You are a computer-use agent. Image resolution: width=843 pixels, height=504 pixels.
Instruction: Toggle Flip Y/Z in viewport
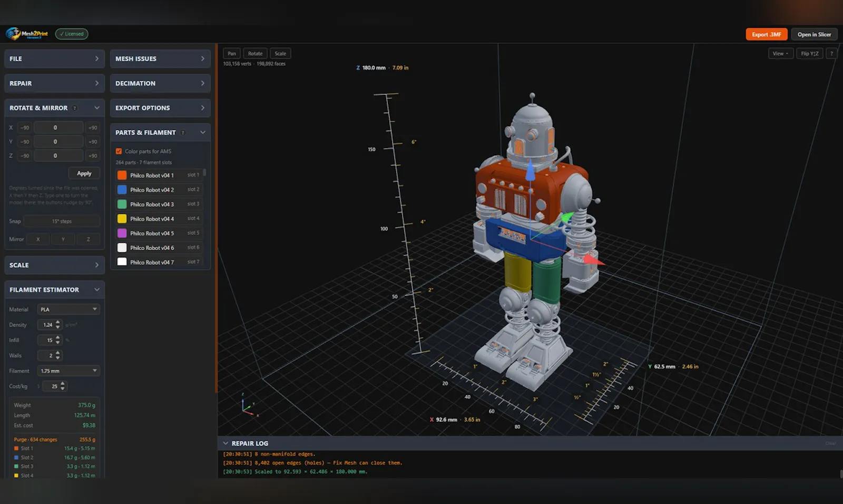pos(809,53)
